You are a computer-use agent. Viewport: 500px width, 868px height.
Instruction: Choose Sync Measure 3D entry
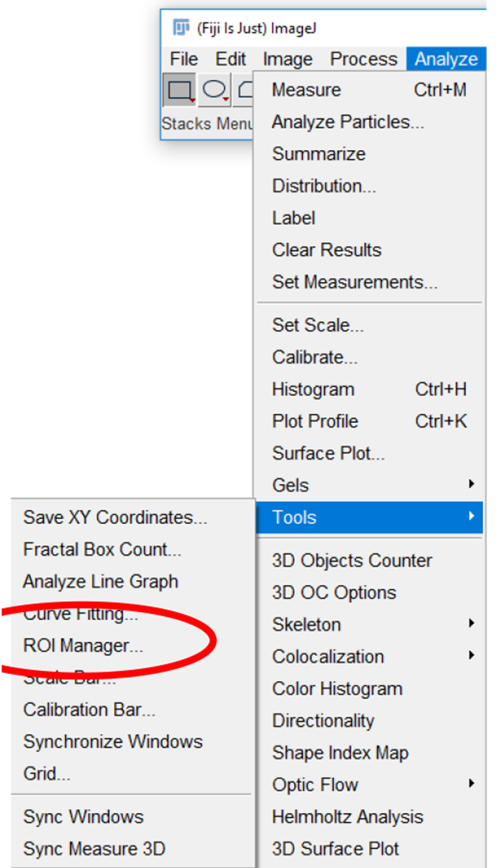(x=132, y=848)
